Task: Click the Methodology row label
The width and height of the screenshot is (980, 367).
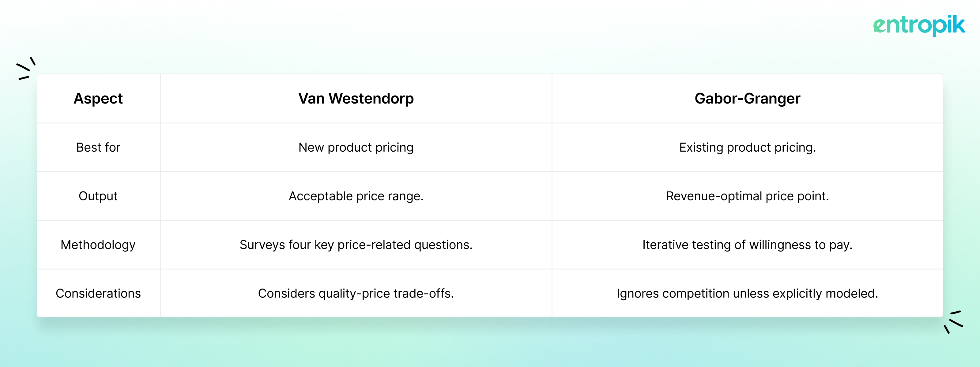Action: point(98,245)
